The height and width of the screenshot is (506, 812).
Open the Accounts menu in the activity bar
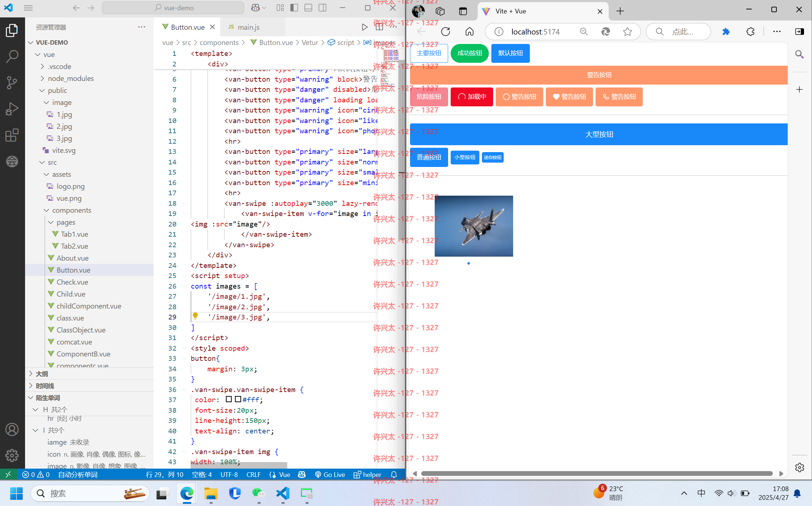pos(12,429)
